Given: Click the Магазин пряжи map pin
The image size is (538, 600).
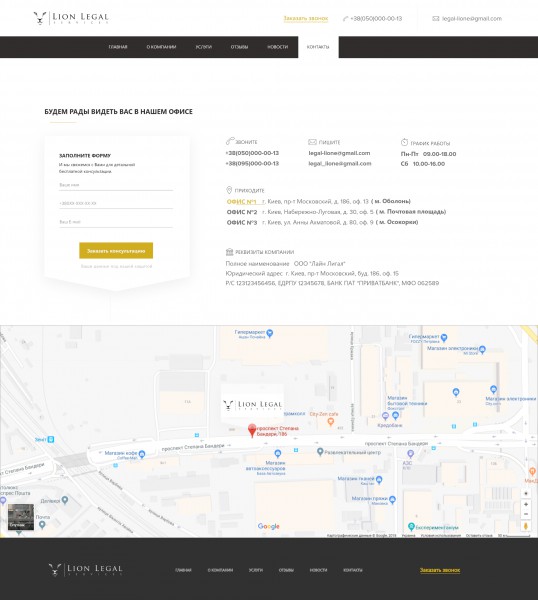Looking at the screenshot, I should [x=392, y=500].
